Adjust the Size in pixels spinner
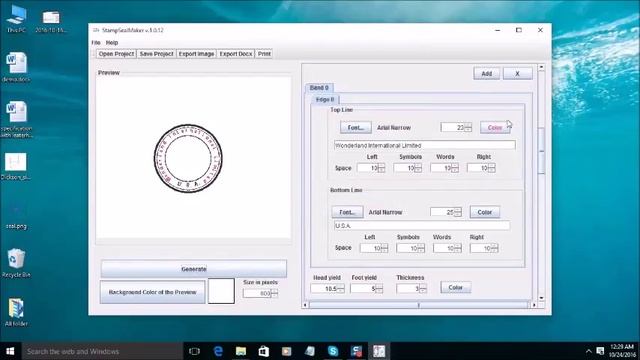The height and width of the screenshot is (360, 640). pos(260,293)
